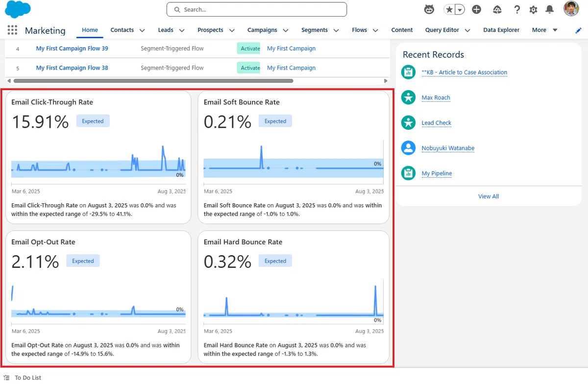This screenshot has width=588, height=385.
Task: Open My First Campaign Flow 39 link
Action: (72, 48)
